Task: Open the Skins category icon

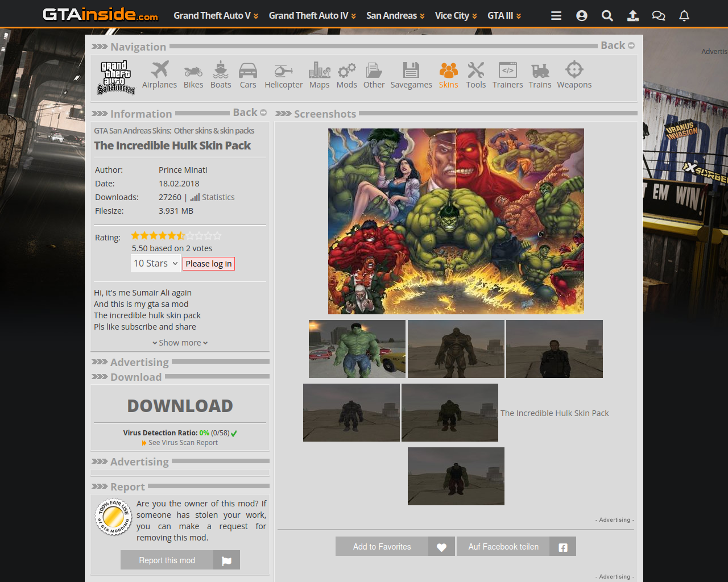Action: tap(448, 70)
